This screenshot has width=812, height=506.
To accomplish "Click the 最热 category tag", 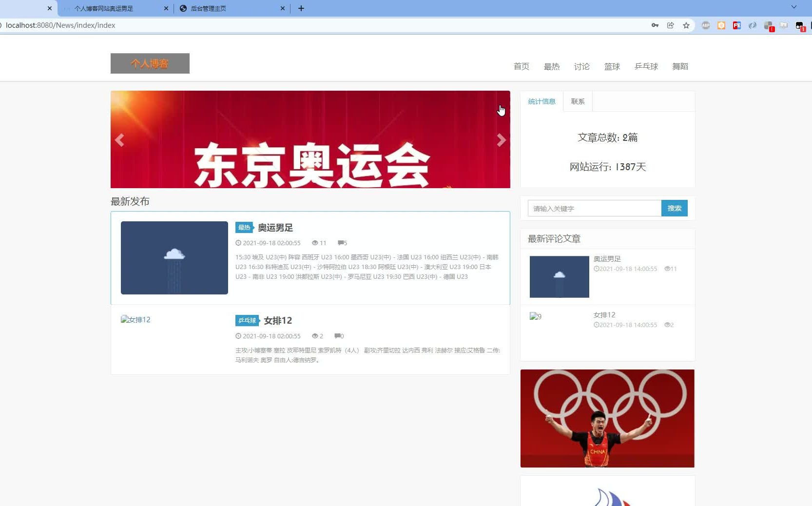I will click(x=244, y=228).
